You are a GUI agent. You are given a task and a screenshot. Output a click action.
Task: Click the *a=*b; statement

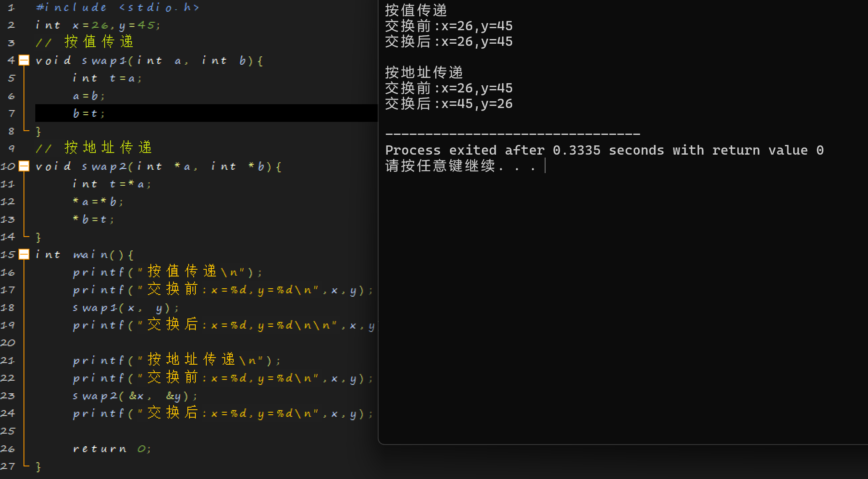pyautogui.click(x=98, y=202)
